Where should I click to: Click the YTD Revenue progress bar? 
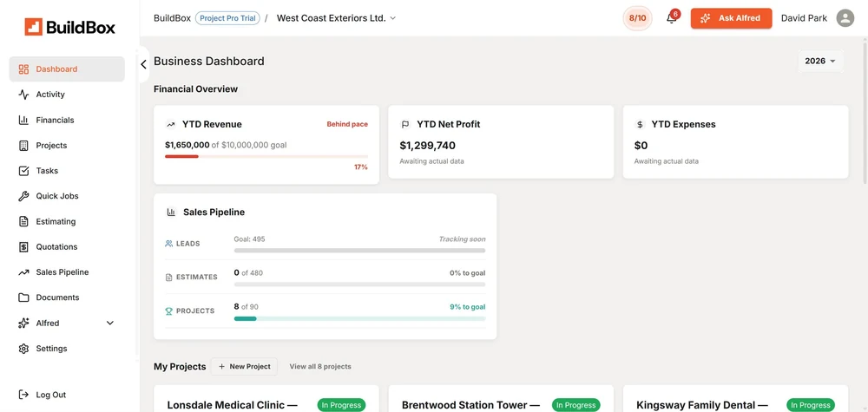(266, 156)
